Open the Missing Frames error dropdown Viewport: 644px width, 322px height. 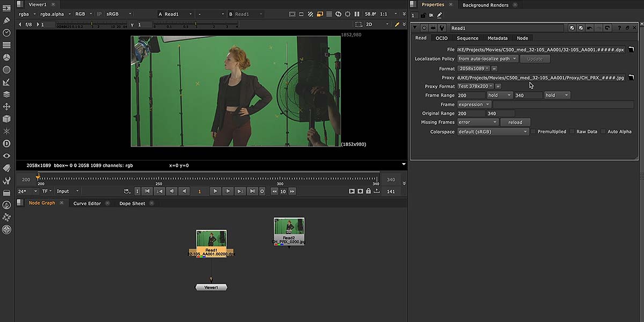click(478, 122)
